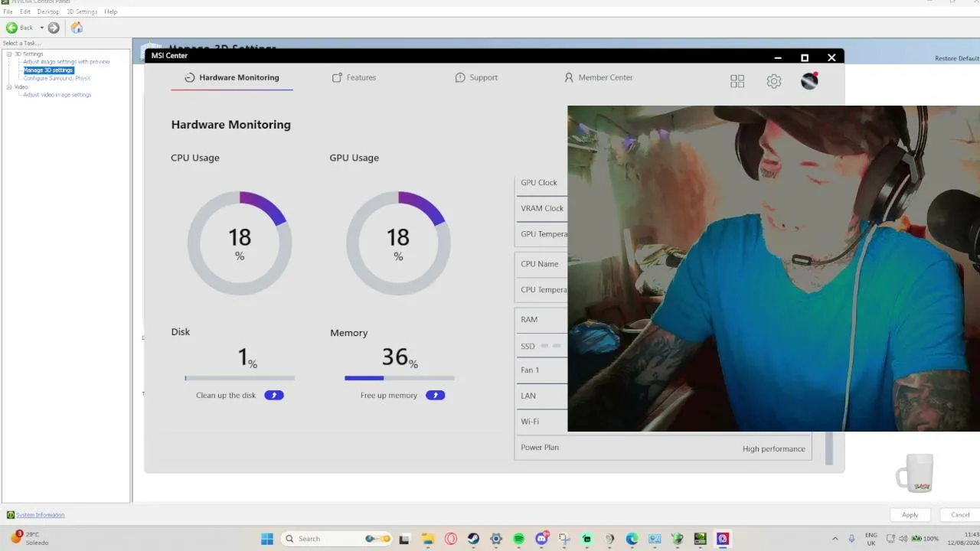
Task: Open the volume tray icon
Action: tap(903, 539)
